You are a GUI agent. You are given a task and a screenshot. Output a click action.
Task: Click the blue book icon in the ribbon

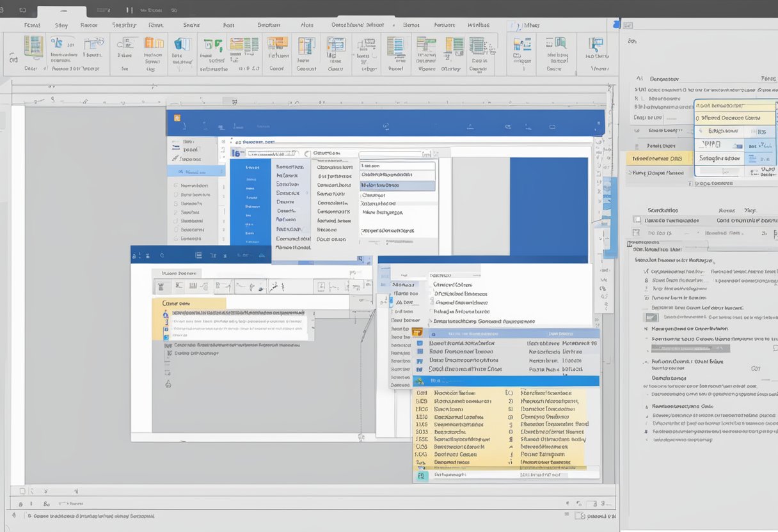[x=182, y=44]
